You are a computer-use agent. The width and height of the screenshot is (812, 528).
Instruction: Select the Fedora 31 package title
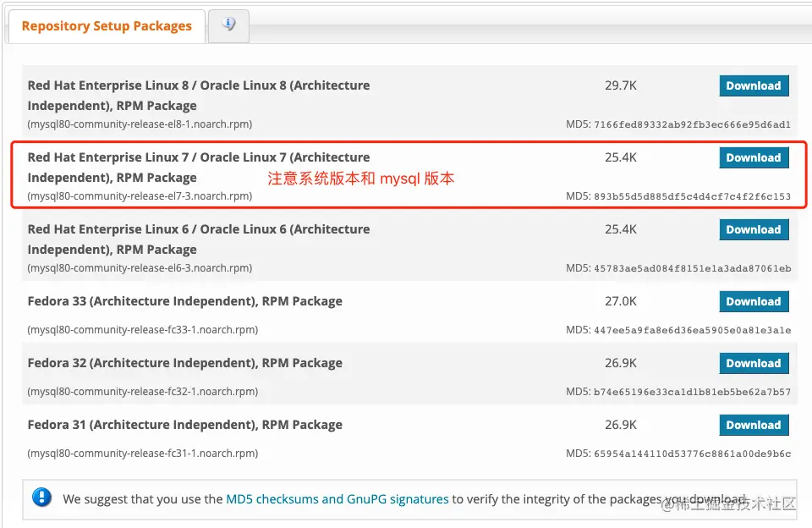tap(185, 425)
